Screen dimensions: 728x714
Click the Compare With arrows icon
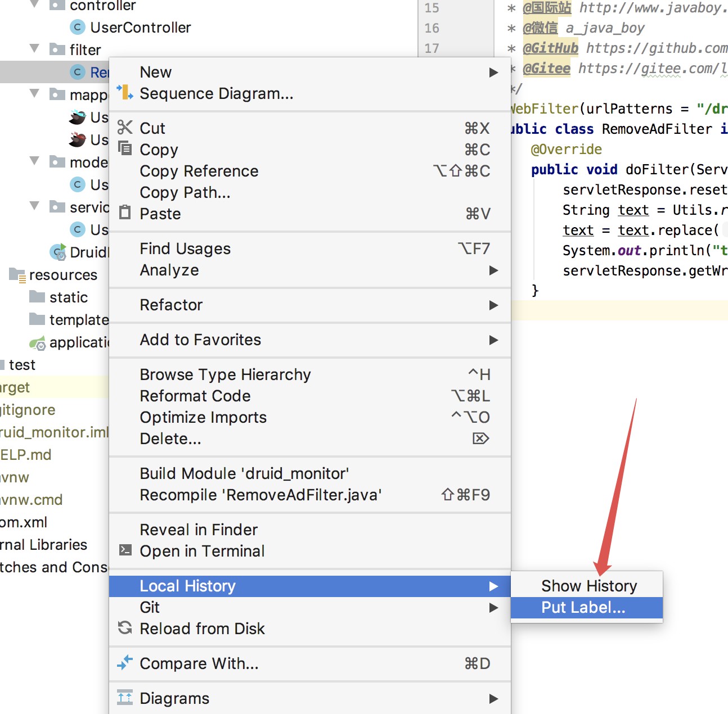(125, 663)
